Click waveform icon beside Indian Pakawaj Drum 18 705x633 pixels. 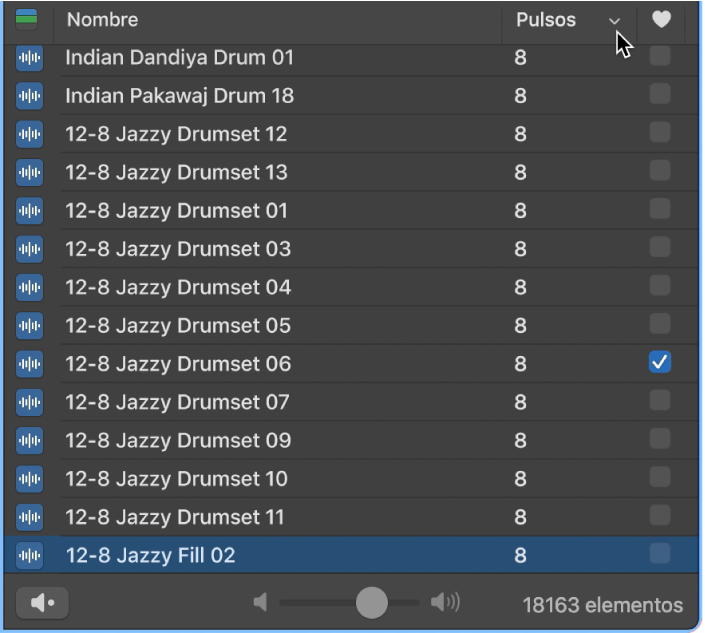(31, 96)
